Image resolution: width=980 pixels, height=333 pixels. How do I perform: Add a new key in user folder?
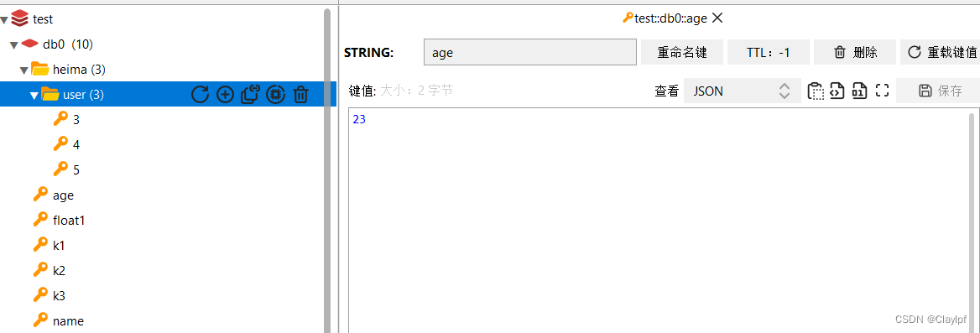[x=225, y=94]
